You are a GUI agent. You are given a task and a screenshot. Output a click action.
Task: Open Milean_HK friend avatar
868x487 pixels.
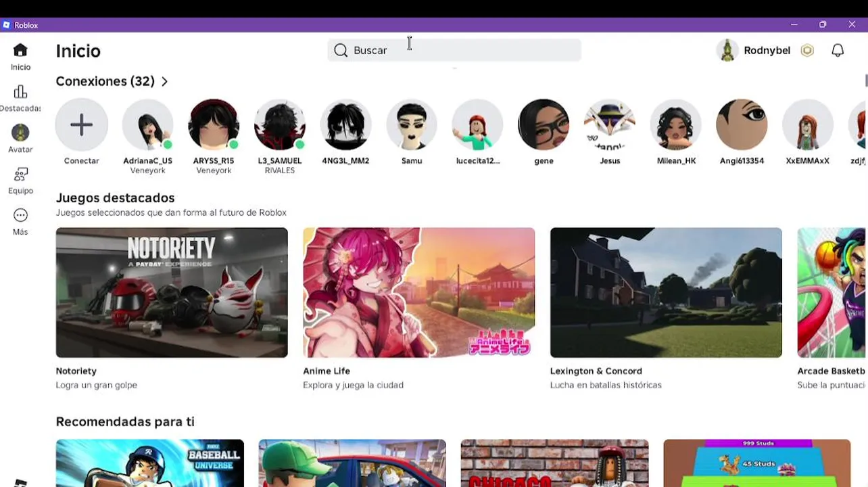click(676, 124)
